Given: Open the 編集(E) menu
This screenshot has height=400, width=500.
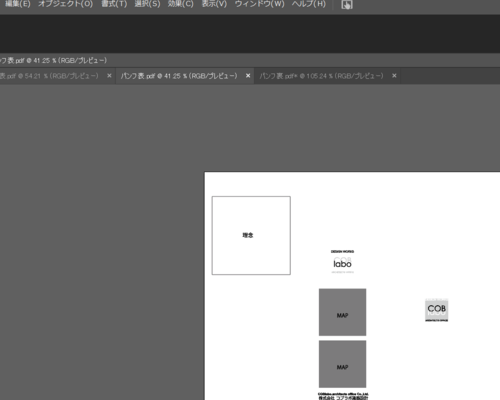Looking at the screenshot, I should pyautogui.click(x=18, y=4).
